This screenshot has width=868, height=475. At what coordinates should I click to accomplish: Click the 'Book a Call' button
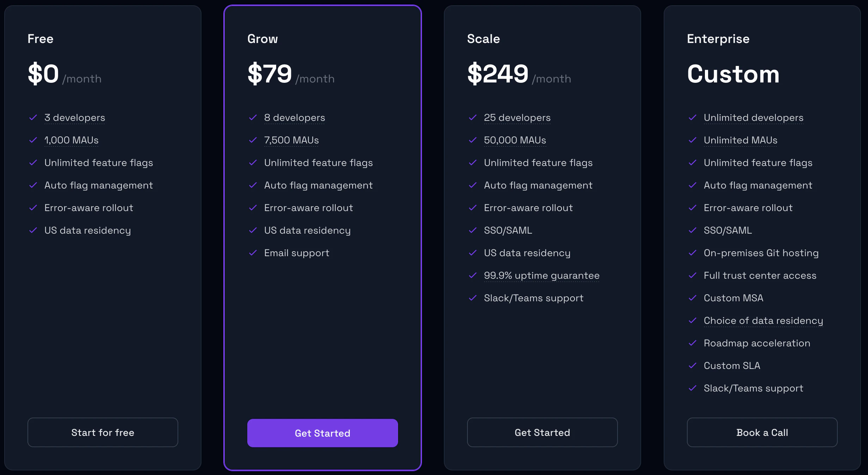[762, 432]
